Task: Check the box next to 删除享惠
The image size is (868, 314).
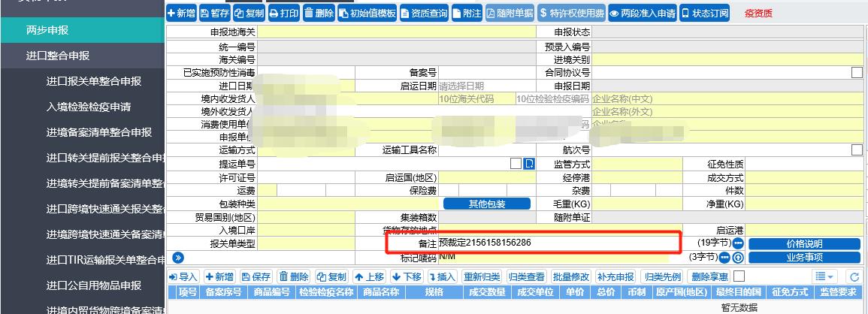Action: click(x=739, y=276)
